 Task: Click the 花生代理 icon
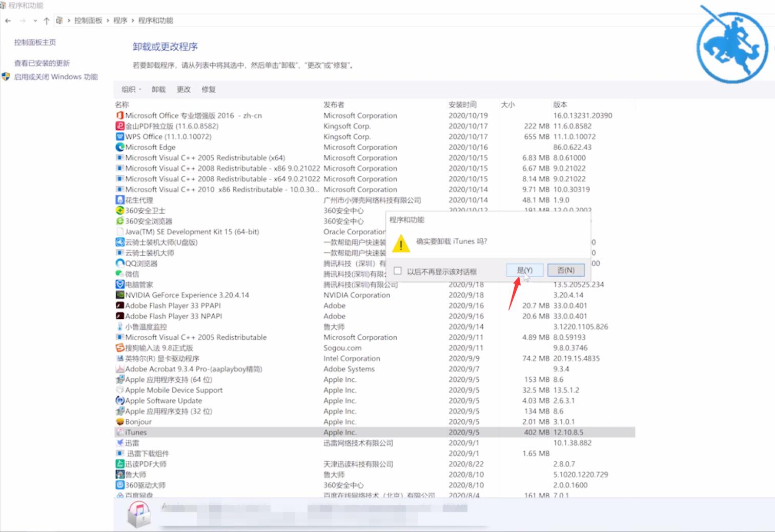click(x=120, y=200)
